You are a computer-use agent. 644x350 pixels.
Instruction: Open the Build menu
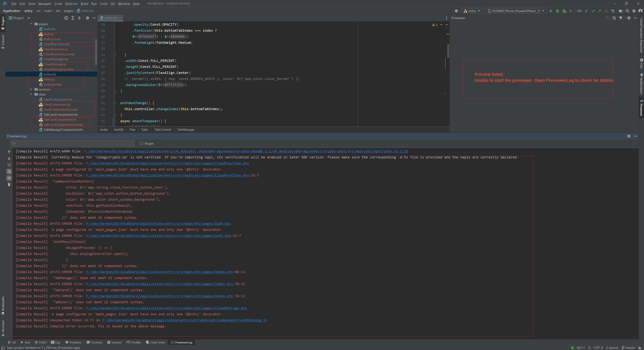pos(84,4)
